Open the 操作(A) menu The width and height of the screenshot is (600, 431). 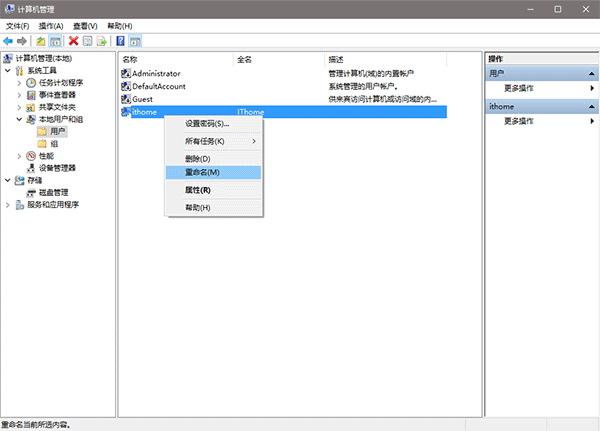(x=51, y=26)
